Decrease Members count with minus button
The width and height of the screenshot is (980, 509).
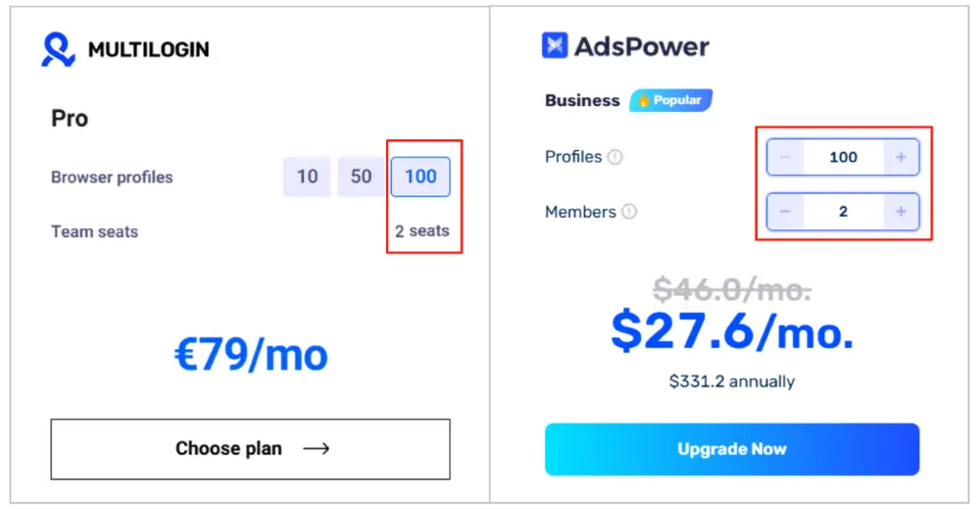coord(786,212)
